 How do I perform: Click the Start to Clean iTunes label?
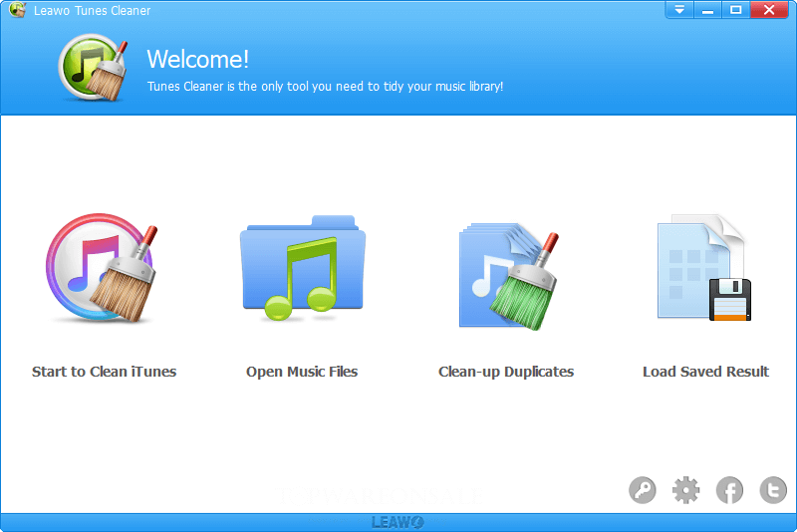pyautogui.click(x=105, y=372)
